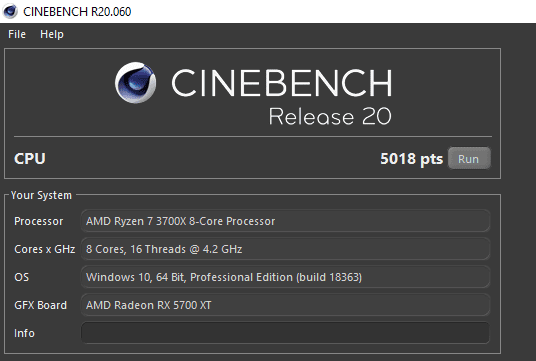Click the bold CPU label
536x361 pixels.
click(30, 159)
